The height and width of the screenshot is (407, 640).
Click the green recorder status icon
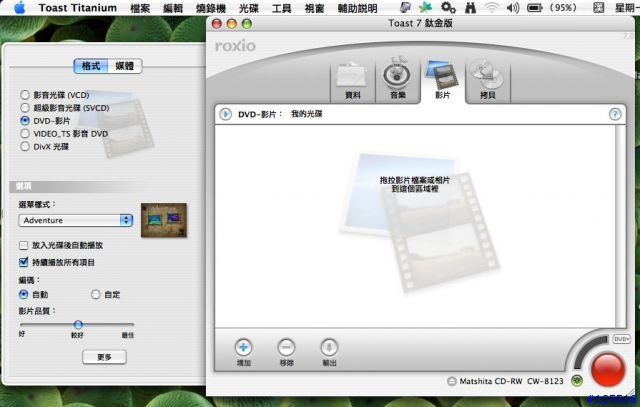[577, 381]
